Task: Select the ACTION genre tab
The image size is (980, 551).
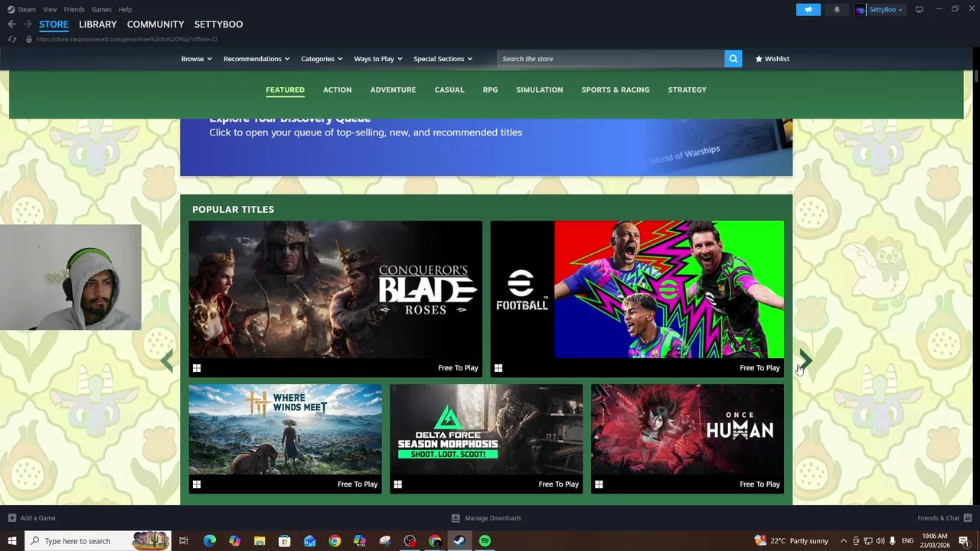Action: click(337, 90)
